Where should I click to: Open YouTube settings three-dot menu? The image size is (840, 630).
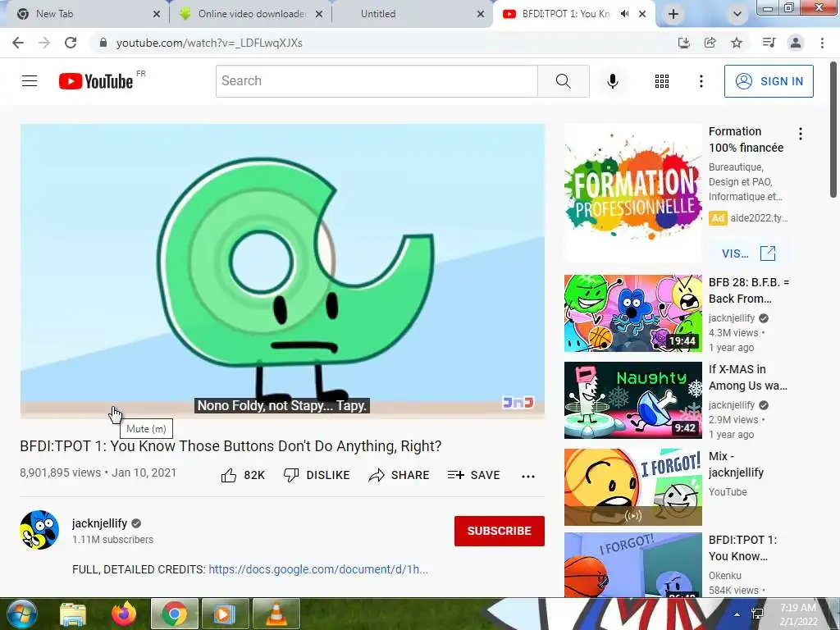click(701, 81)
